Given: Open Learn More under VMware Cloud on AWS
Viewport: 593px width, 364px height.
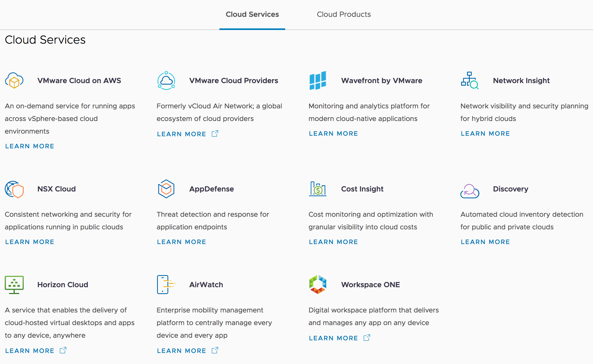Looking at the screenshot, I should (30, 146).
